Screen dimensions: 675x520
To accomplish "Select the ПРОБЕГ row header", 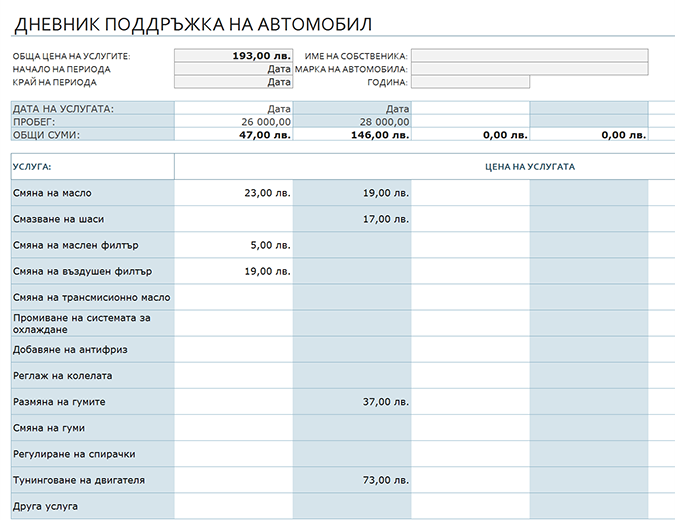I will [93, 121].
